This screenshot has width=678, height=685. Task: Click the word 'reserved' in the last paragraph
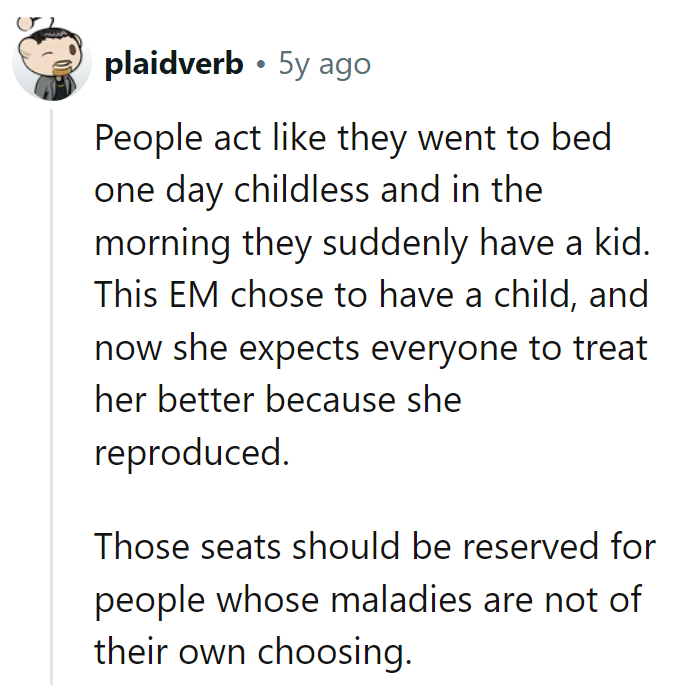530,547
